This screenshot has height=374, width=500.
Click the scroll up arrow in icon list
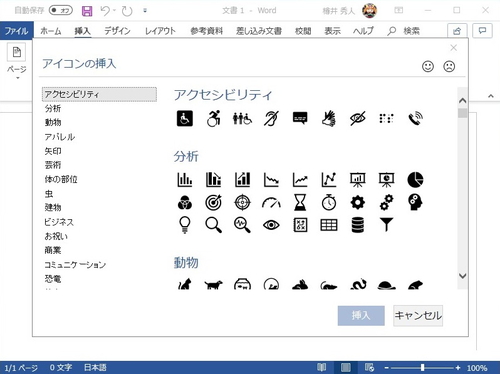click(x=462, y=100)
